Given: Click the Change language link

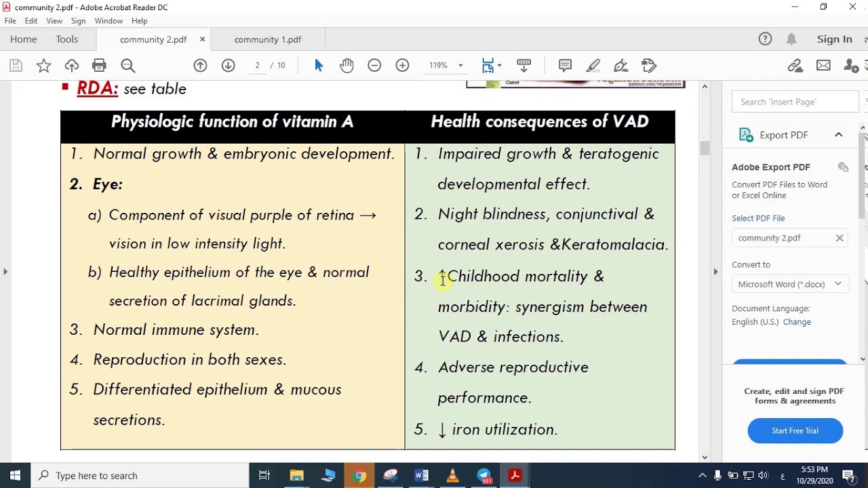Looking at the screenshot, I should tap(797, 322).
